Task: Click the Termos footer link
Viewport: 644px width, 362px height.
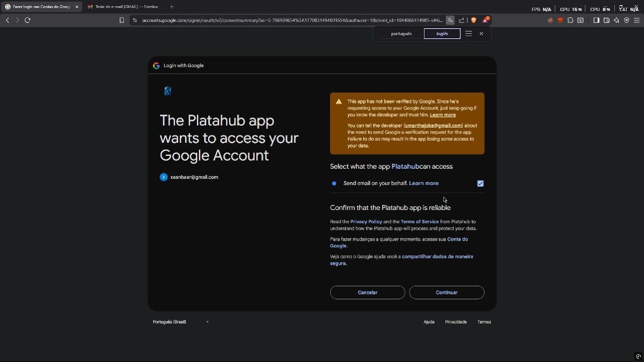Action: (x=484, y=322)
